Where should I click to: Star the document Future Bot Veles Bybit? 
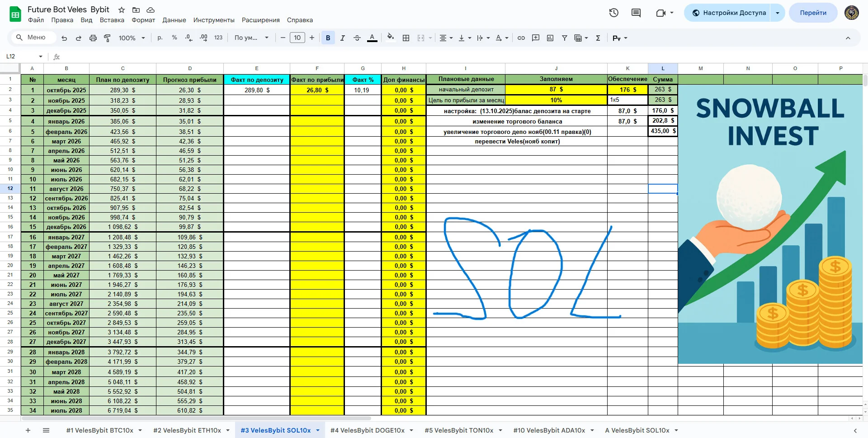coord(122,10)
